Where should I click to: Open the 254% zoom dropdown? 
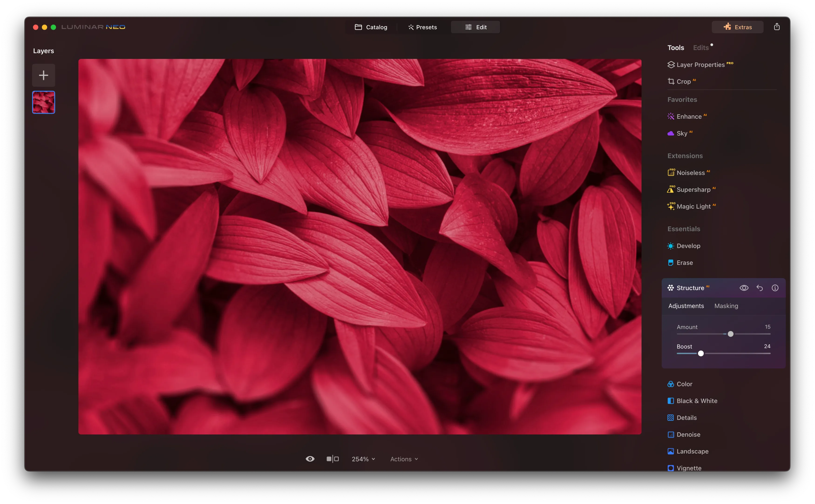[363, 459]
